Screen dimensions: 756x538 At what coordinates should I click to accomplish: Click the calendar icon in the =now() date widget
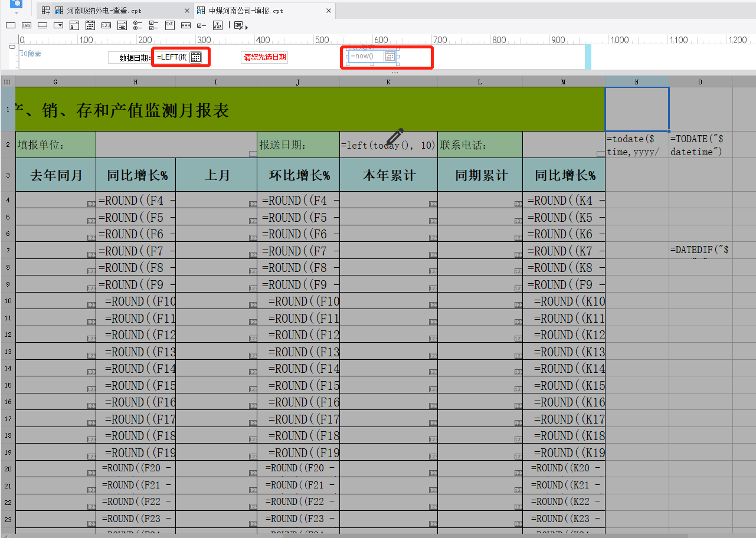(x=390, y=56)
